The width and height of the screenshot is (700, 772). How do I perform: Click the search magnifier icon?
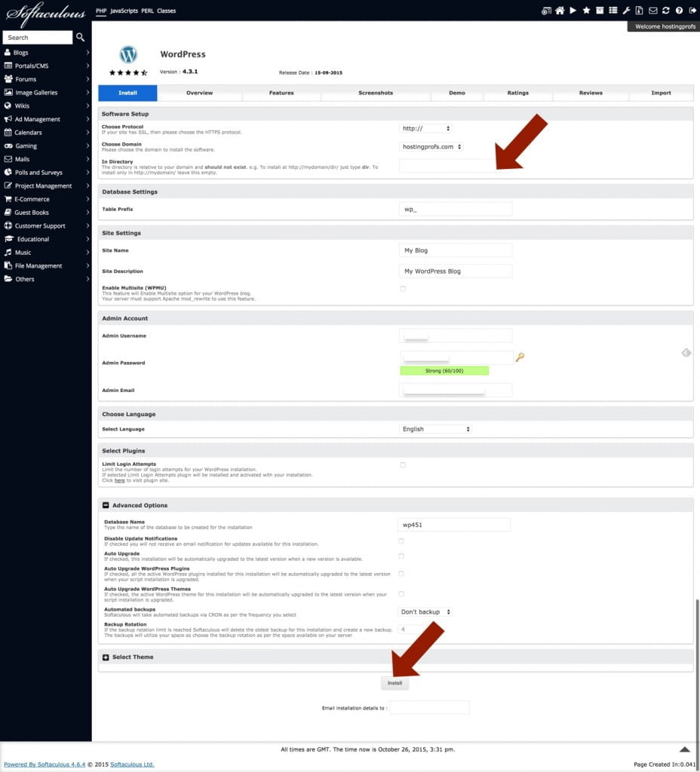point(80,37)
